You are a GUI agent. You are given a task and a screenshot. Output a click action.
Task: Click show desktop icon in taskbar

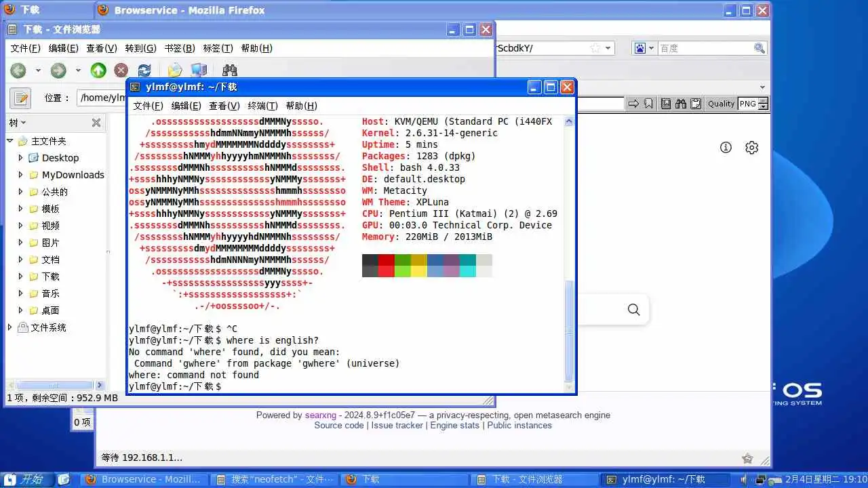coord(63,479)
